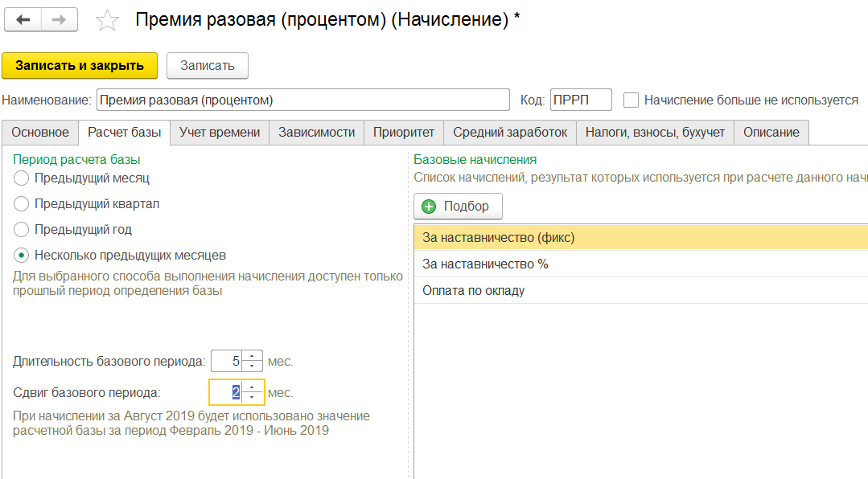Image resolution: width=868 pixels, height=479 pixels.
Task: Add form to favorites with star icon
Action: coord(107,21)
